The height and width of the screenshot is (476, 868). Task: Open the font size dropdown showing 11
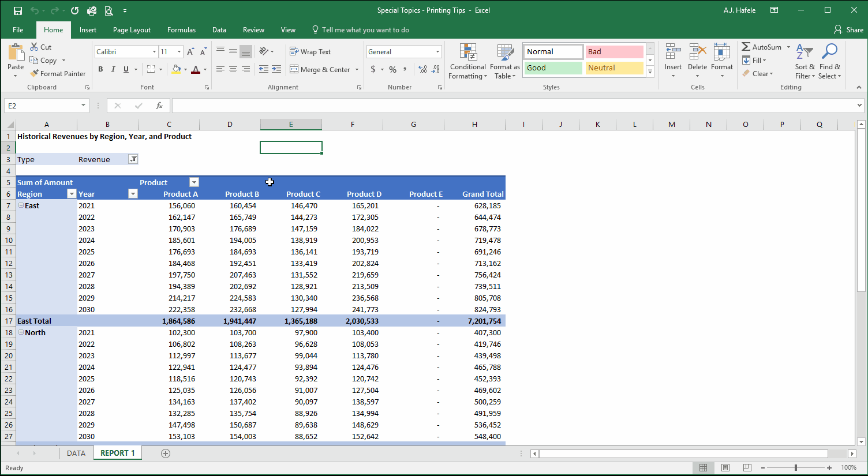click(179, 52)
